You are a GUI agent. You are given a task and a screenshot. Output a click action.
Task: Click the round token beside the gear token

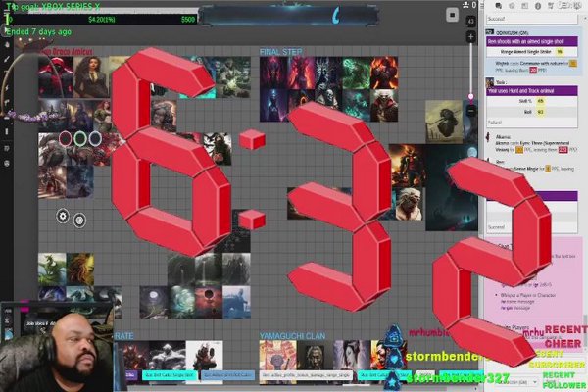coord(79,220)
